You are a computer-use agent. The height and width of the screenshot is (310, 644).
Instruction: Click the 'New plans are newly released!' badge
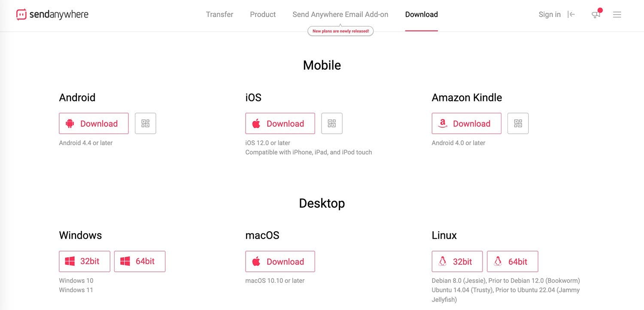[x=340, y=31]
